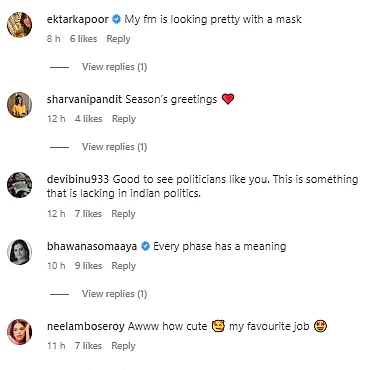
Task: View the 9 likes on bhawanasomaaya's comment
Action: click(88, 266)
